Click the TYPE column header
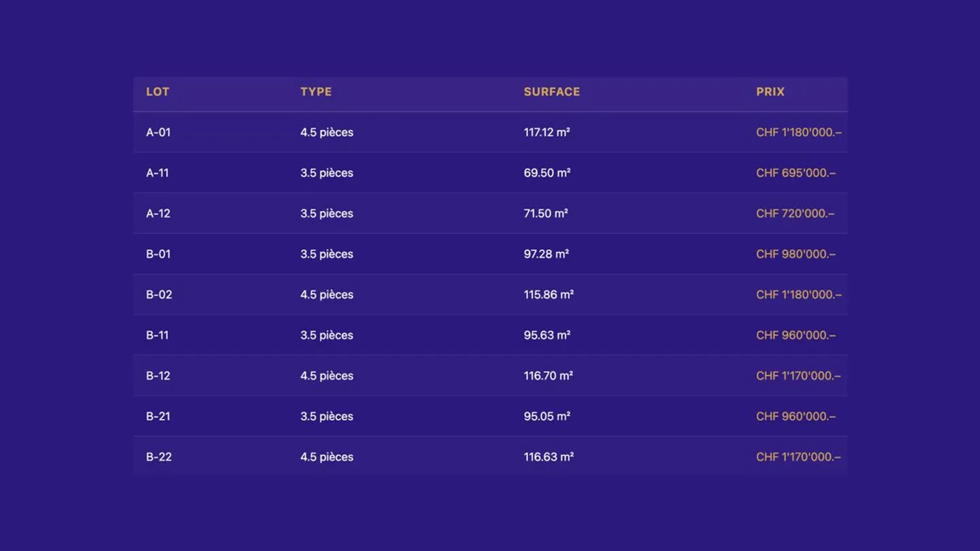 pyautogui.click(x=316, y=92)
